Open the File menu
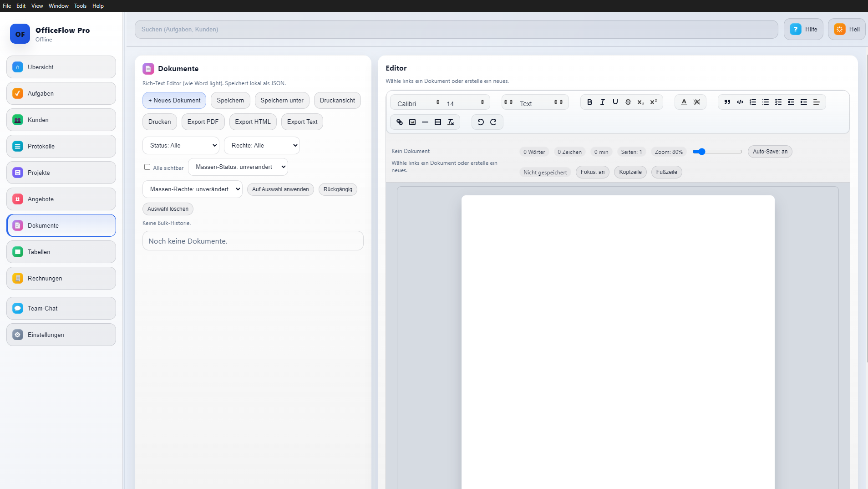Image resolution: width=868 pixels, height=489 pixels. (x=7, y=6)
